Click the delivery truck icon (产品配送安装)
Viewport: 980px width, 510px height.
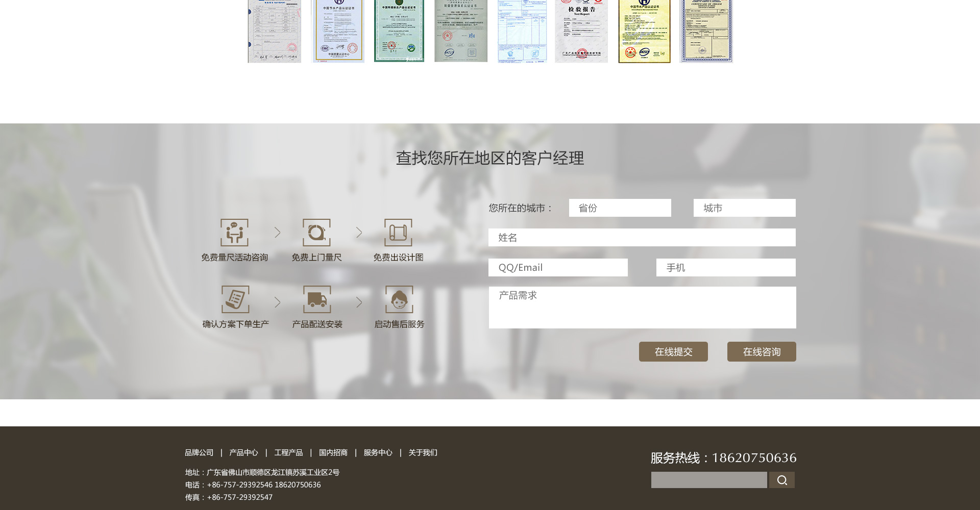point(317,299)
